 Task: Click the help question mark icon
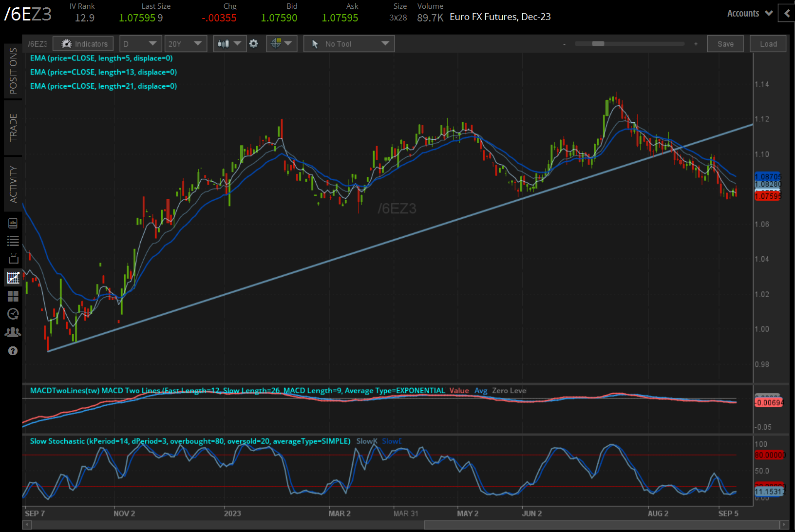pyautogui.click(x=13, y=351)
